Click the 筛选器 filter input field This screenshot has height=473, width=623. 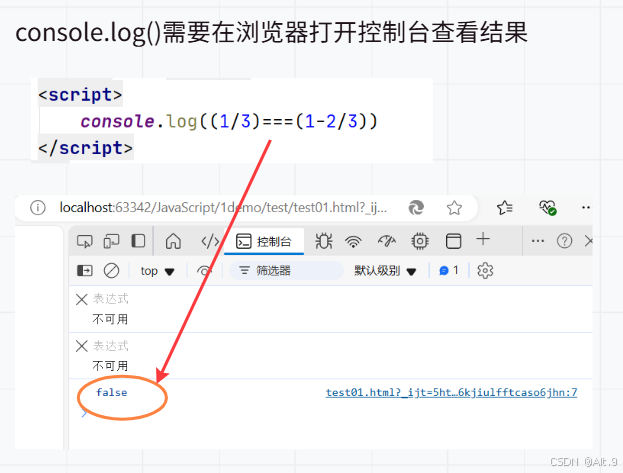point(286,271)
